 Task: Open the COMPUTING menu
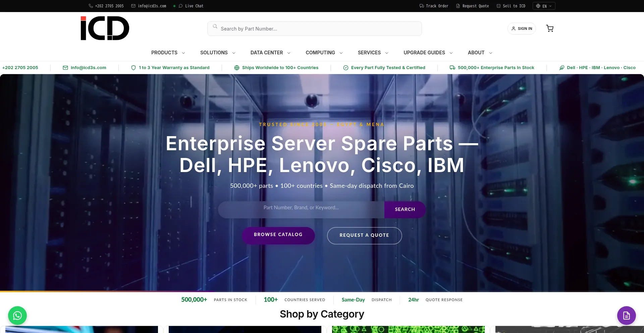[320, 53]
